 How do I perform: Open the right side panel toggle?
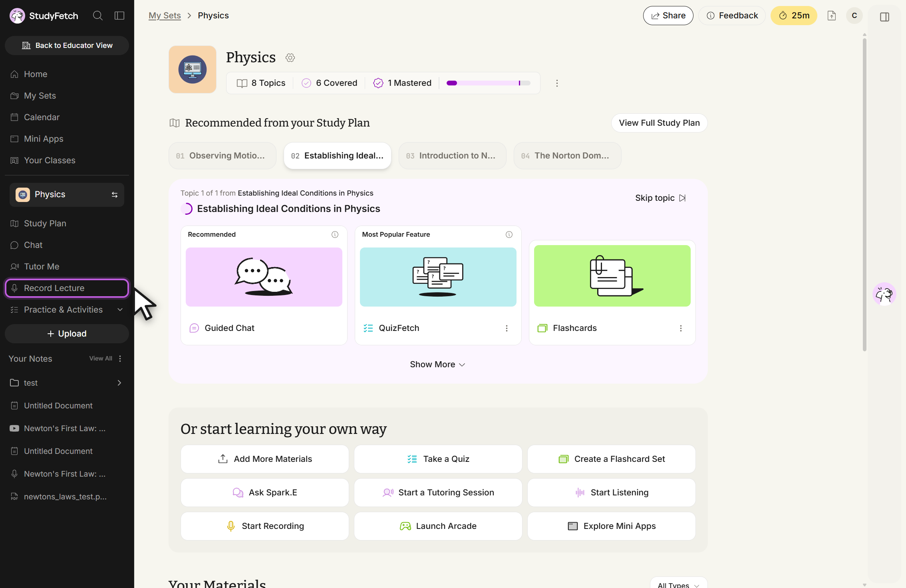tap(884, 17)
